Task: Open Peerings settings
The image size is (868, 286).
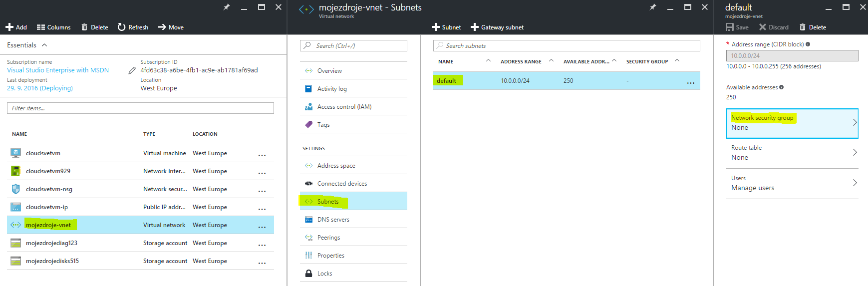Action: coord(353,238)
